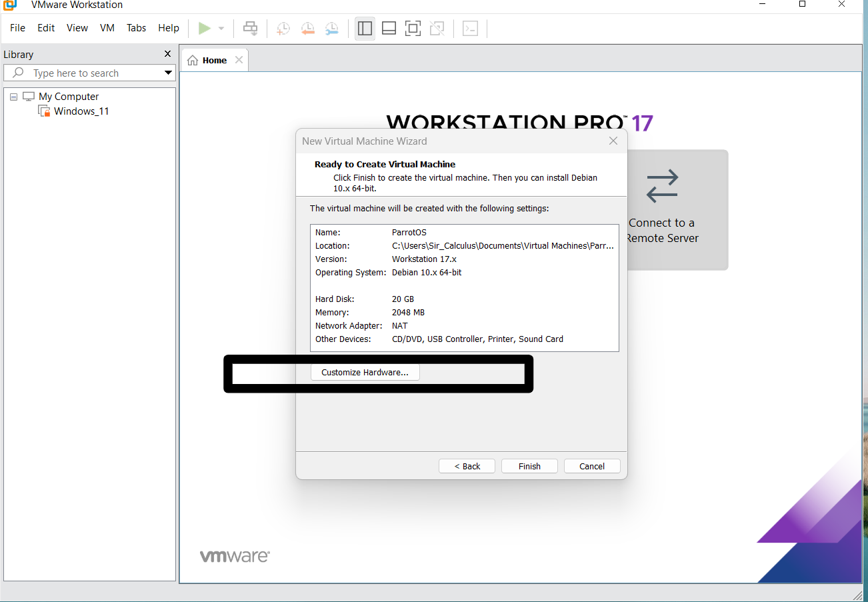Minimize the VMware Workstation window

[762, 4]
